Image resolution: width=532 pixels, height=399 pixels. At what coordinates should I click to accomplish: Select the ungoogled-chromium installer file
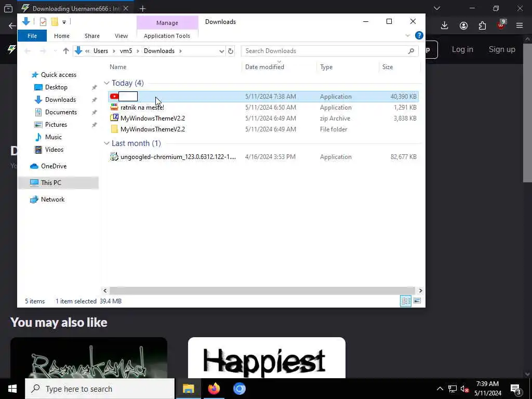[x=178, y=157]
